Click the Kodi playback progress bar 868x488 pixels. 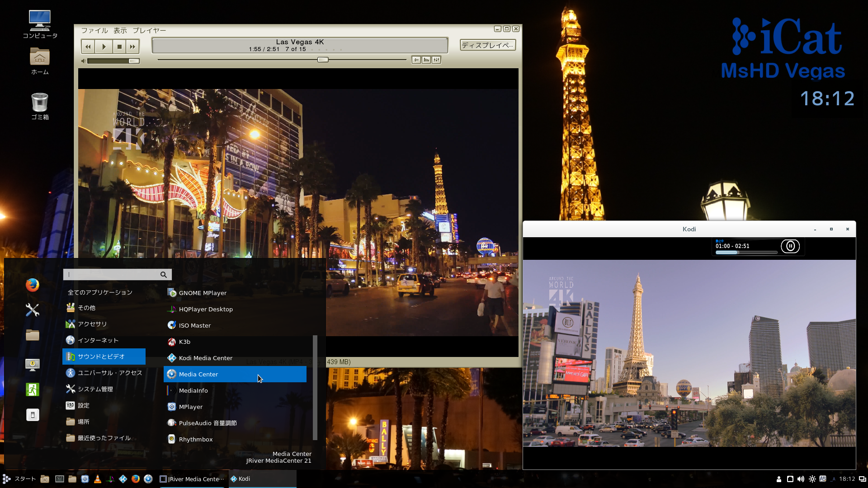[746, 253]
